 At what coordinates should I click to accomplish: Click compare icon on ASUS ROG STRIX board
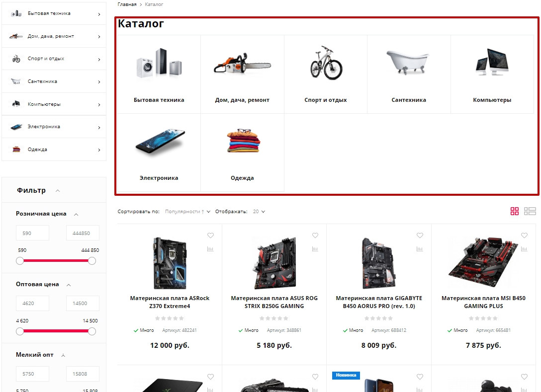[x=315, y=248]
